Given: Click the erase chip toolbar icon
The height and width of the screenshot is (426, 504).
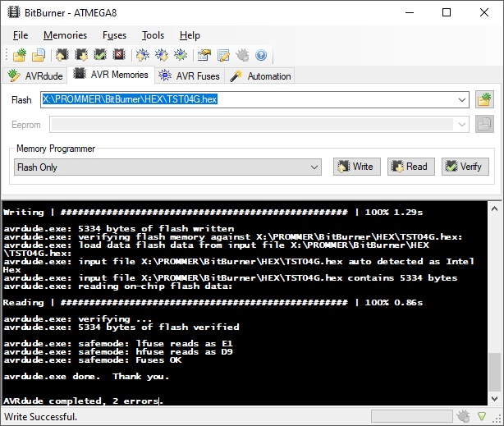Looking at the screenshot, I should coord(119,55).
